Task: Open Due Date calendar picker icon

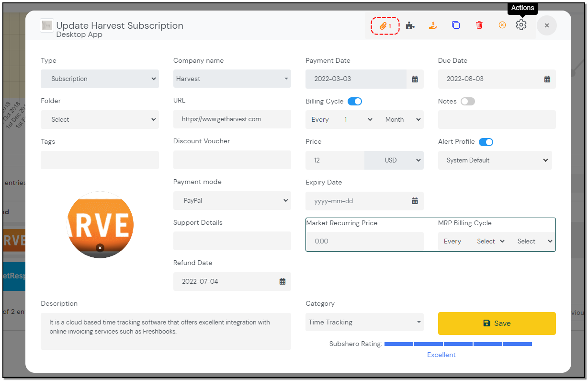Action: click(x=547, y=79)
